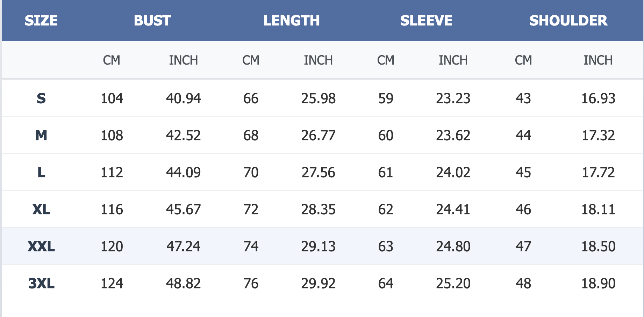
Task: Select the M size row label
Action: click(x=41, y=135)
